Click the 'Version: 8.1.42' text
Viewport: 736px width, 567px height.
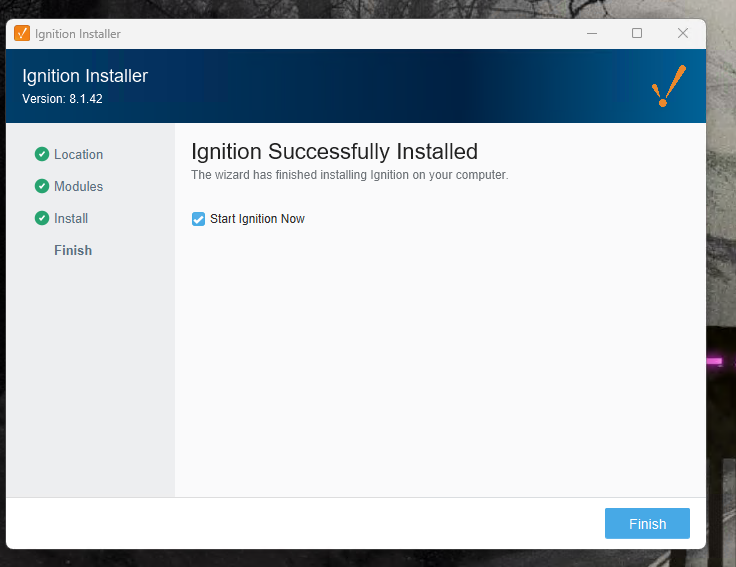click(x=62, y=99)
